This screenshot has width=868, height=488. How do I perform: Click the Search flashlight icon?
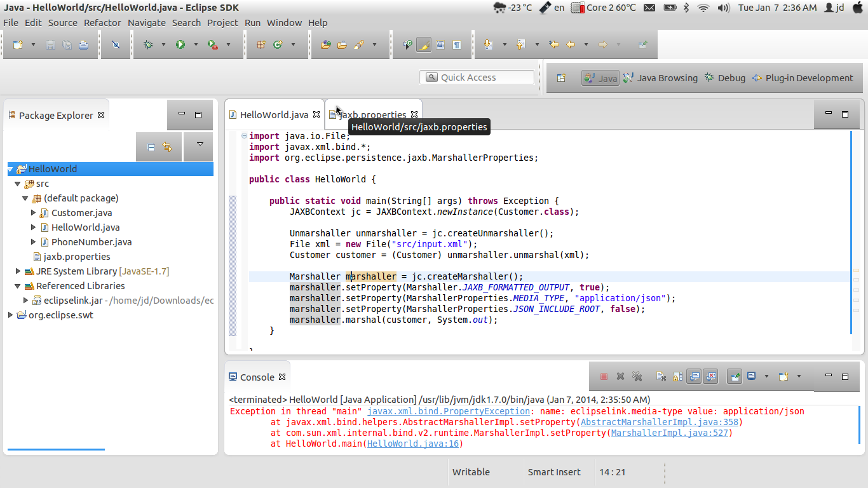[x=358, y=44]
